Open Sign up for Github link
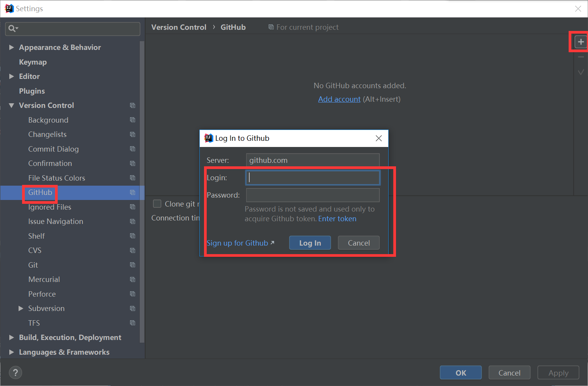Viewport: 588px width, 386px height. point(237,243)
